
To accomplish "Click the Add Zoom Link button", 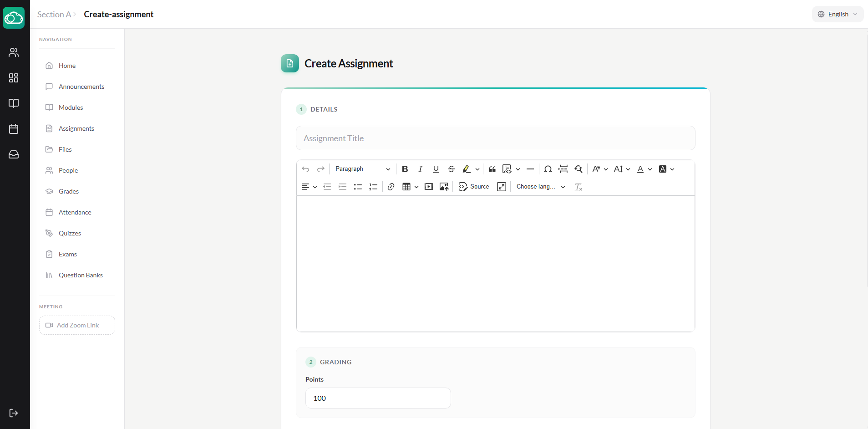I will pos(77,325).
